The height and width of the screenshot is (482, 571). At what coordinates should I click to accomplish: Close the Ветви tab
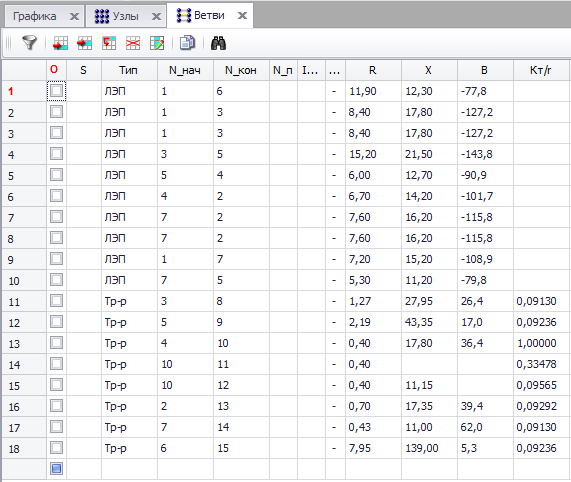click(242, 15)
